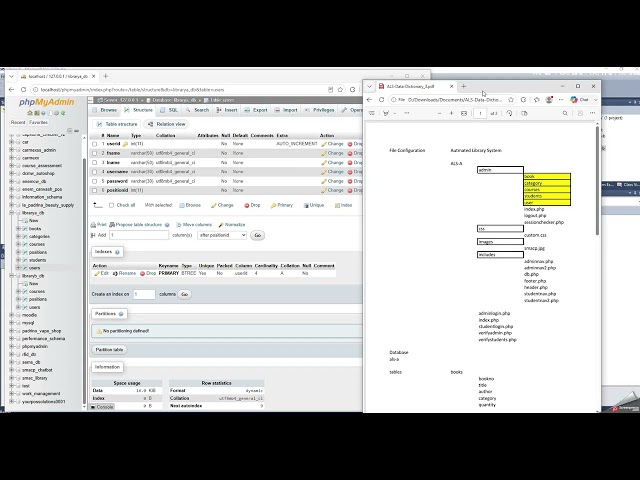Open the Browse tab
The image size is (640, 480).
(105, 110)
